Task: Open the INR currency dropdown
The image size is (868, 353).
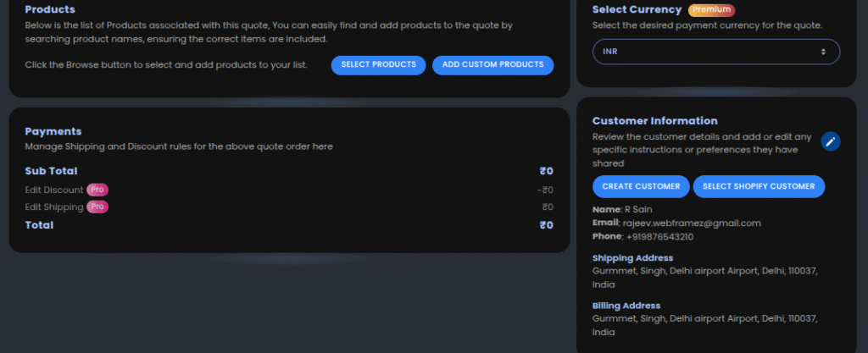Action: click(x=715, y=52)
